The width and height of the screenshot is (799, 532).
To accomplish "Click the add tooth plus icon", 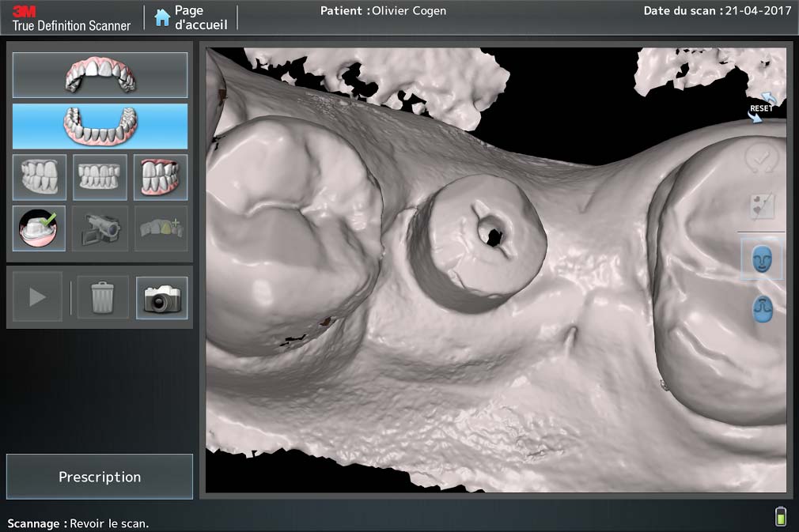I will [x=161, y=228].
